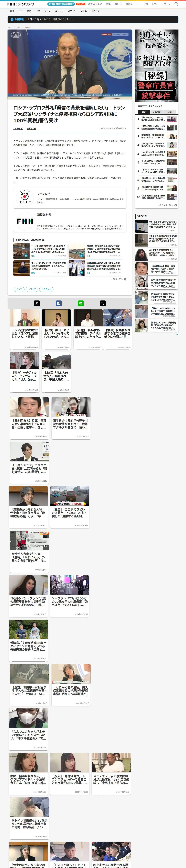The image size is (186, 868).
Task: Select the スポーツ category
Action: pos(72,11)
